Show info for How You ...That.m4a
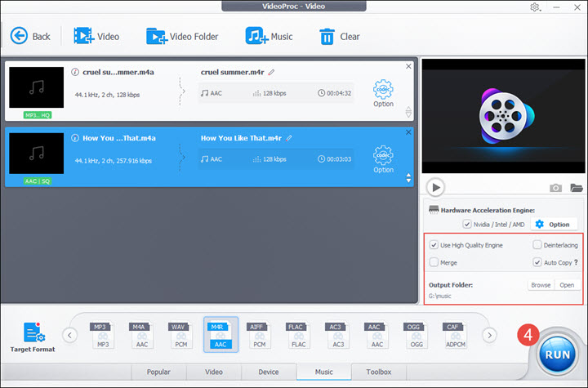The width and height of the screenshot is (588, 388). (75, 138)
